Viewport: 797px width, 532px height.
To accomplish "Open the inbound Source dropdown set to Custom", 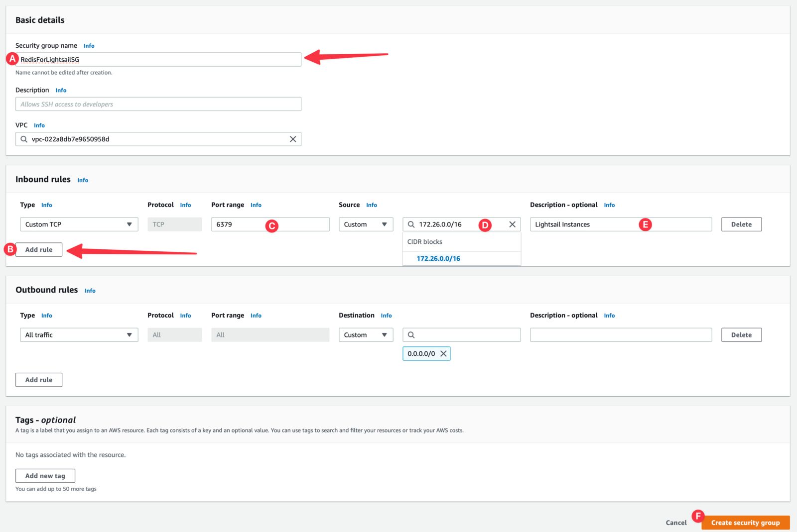I will (x=366, y=224).
